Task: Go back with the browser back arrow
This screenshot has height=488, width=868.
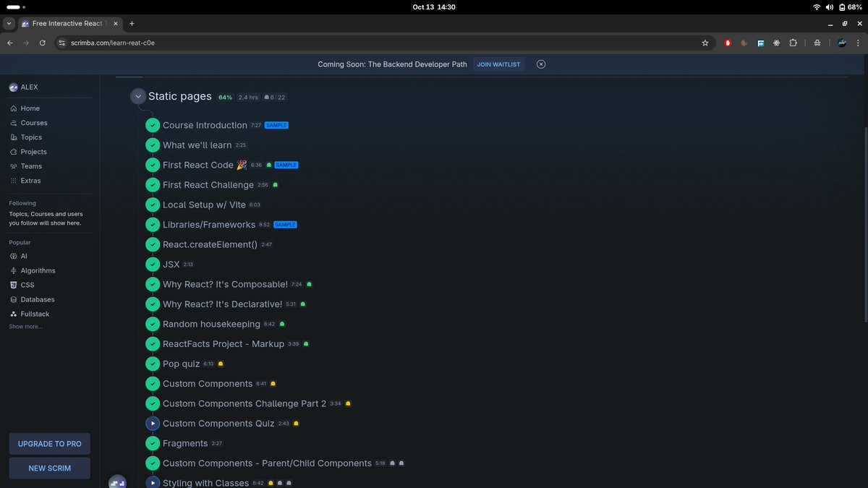Action: [10, 43]
